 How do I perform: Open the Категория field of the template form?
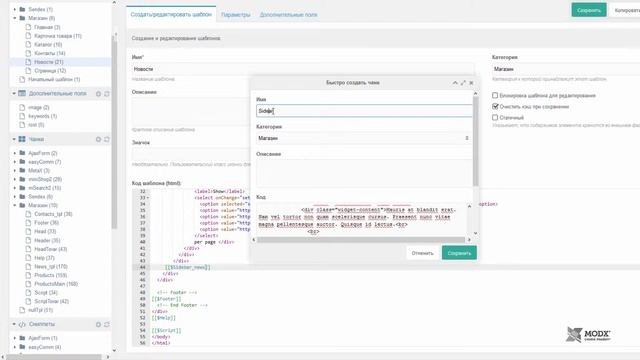pyautogui.click(x=566, y=69)
